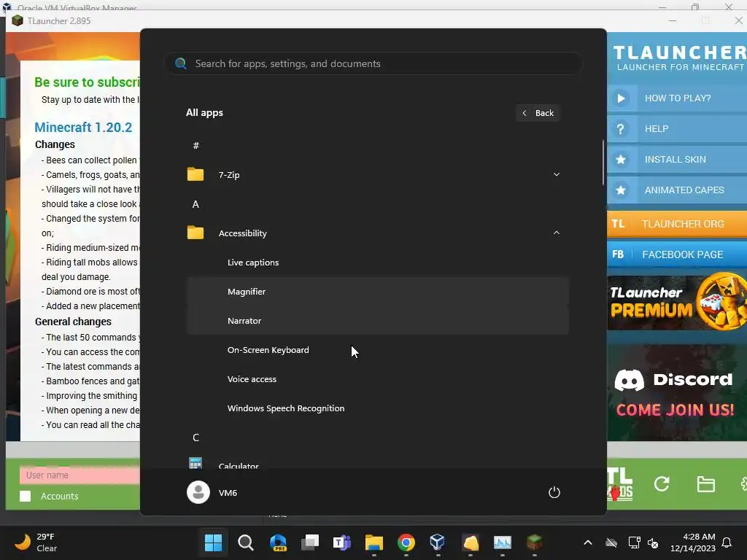Open HELP in TLauncher sidebar
The width and height of the screenshot is (747, 560).
[x=657, y=128]
